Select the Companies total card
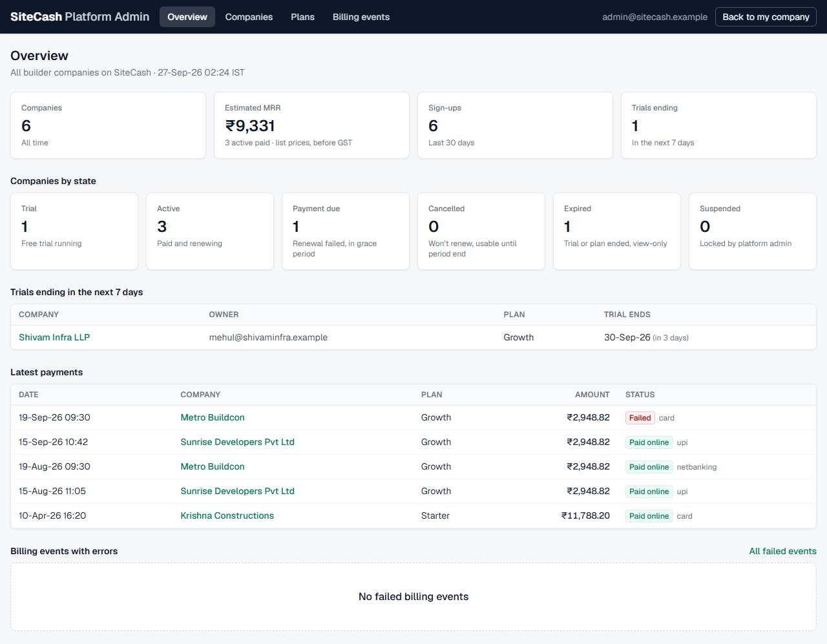This screenshot has width=827, height=644. pos(108,125)
